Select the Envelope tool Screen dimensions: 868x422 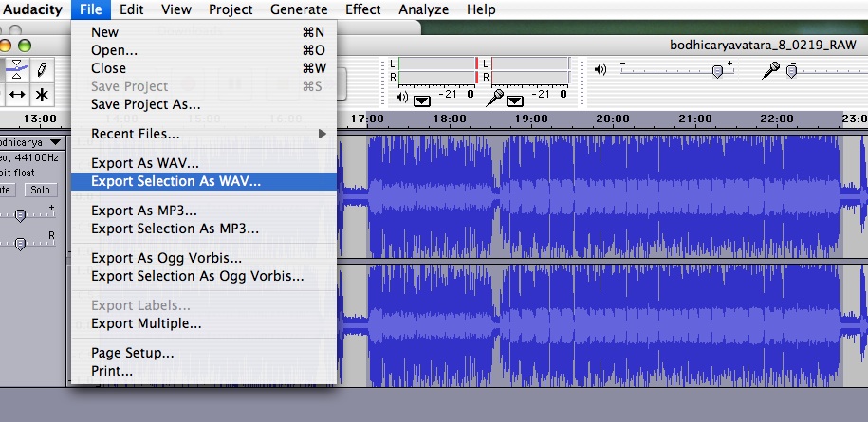tap(16, 69)
